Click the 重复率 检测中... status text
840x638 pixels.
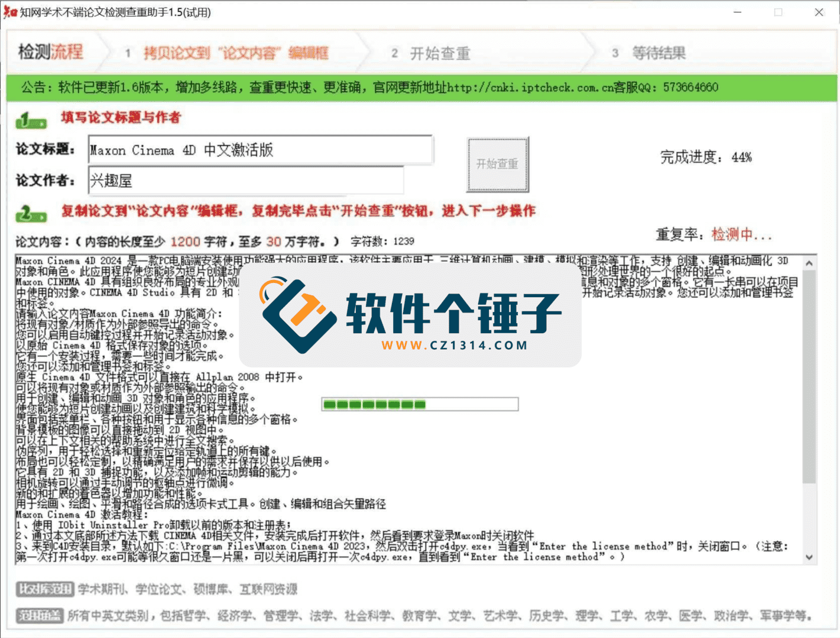pos(713,235)
